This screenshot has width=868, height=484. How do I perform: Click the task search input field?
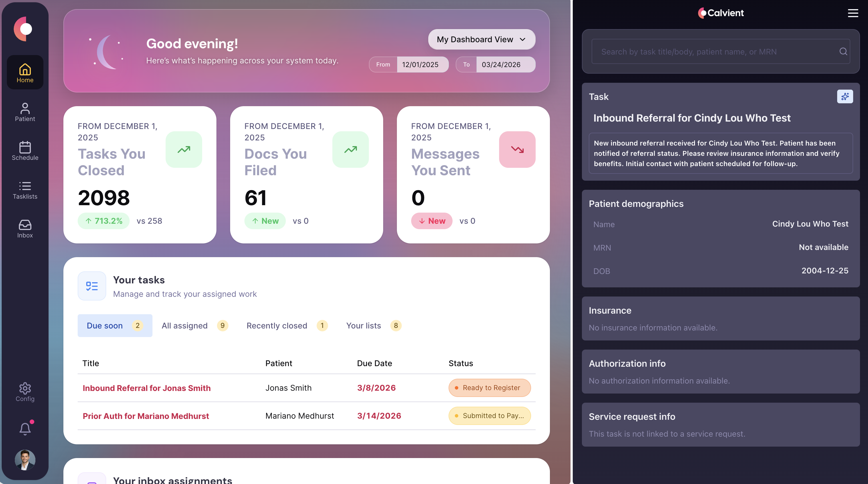708,51
